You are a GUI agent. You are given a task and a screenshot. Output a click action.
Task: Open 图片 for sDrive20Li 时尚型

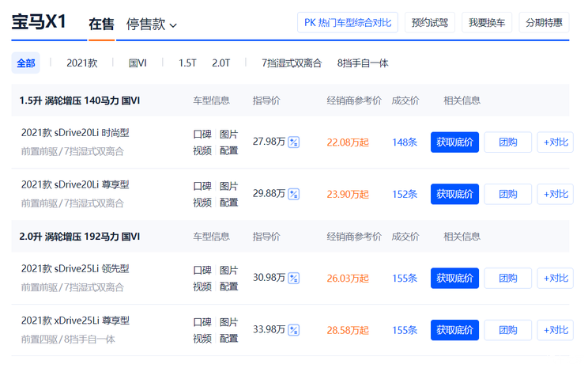point(228,134)
